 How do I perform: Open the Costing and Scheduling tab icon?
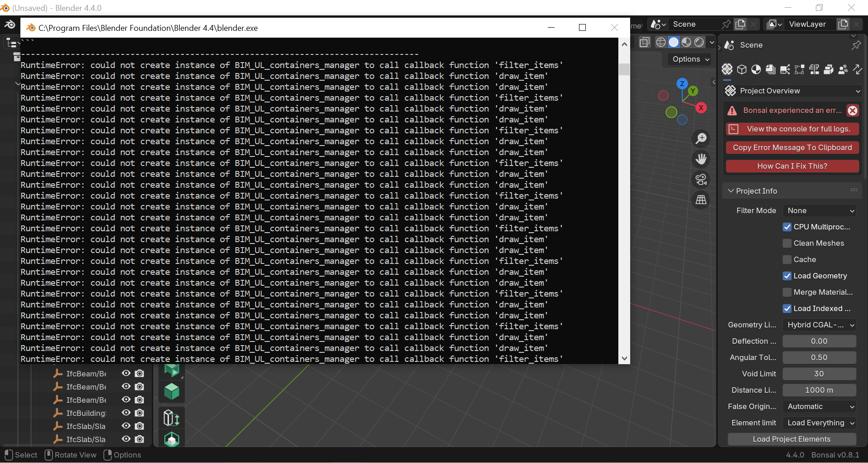point(814,69)
